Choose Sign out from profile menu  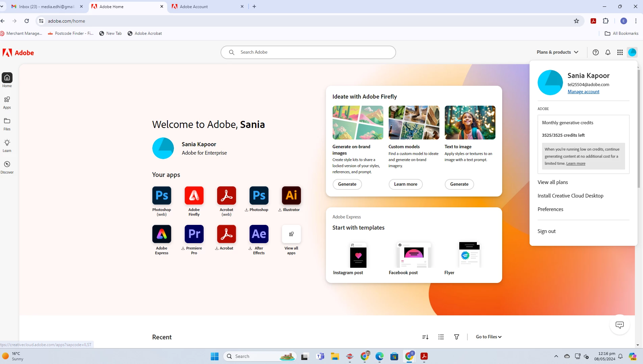pos(546,231)
